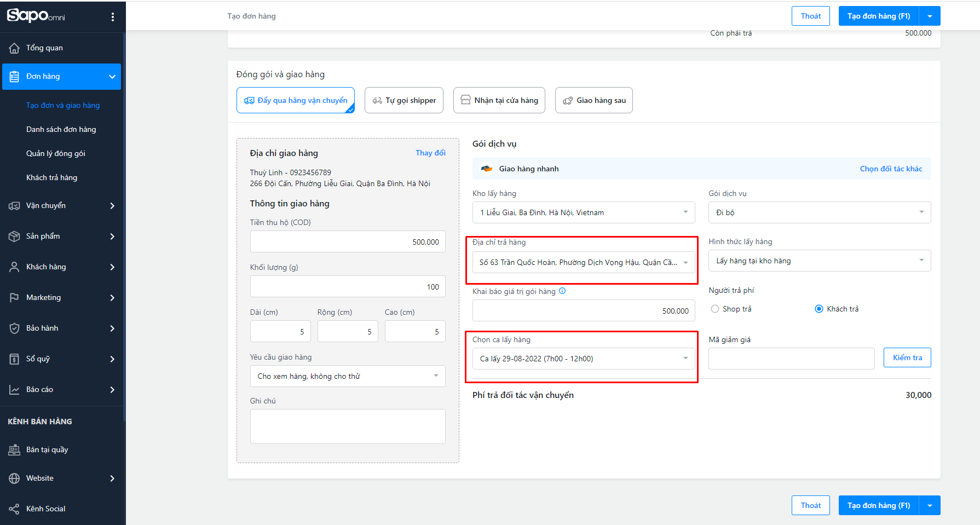Viewport: 980px width, 525px height.
Task: Open arrow next to top Tạo đơn hàng (F1)
Action: point(930,16)
